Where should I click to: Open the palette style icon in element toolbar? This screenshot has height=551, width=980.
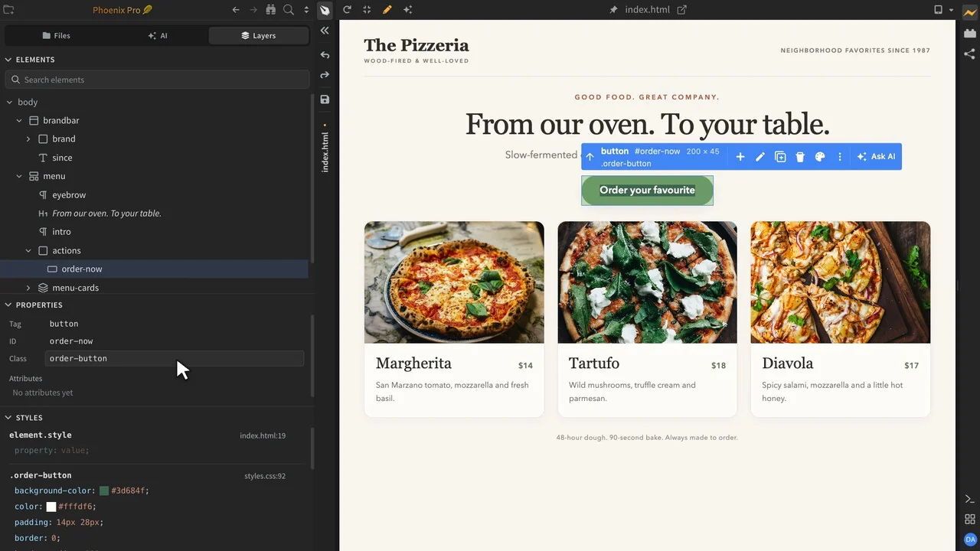pyautogui.click(x=820, y=157)
